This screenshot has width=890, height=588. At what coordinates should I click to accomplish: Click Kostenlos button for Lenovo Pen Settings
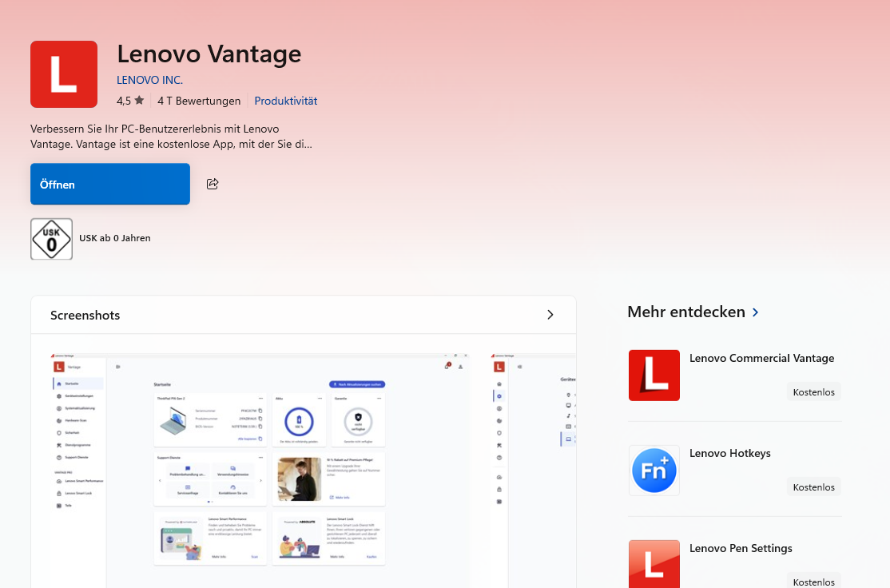coord(813,581)
